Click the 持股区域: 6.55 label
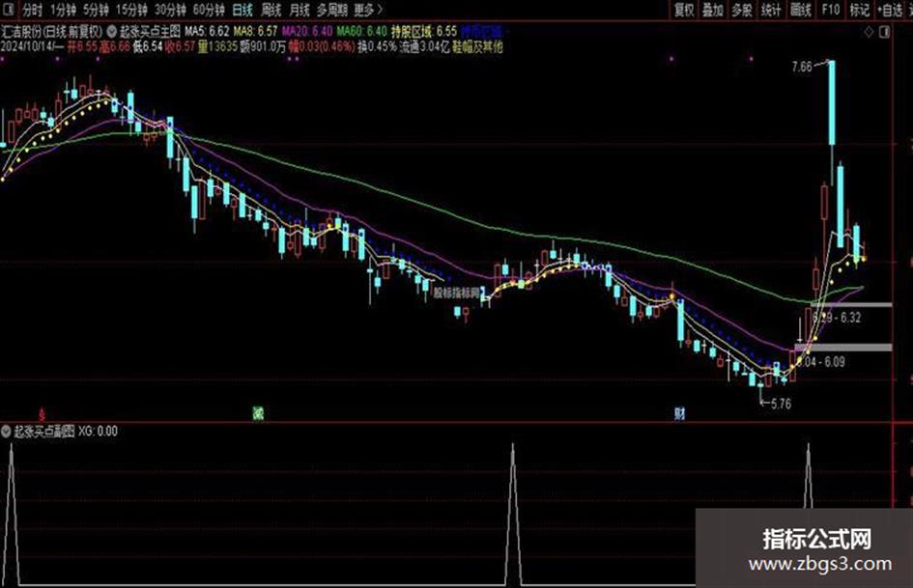 pos(424,31)
